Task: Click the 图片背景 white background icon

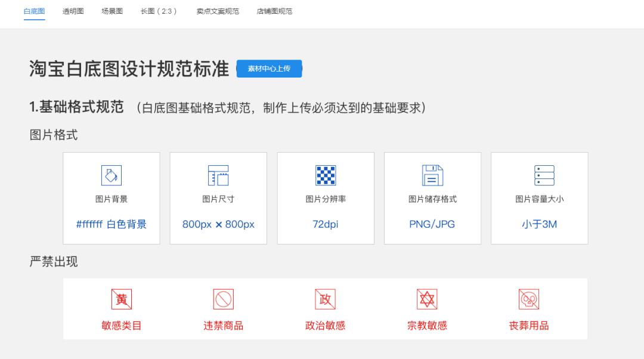Action: (x=111, y=175)
